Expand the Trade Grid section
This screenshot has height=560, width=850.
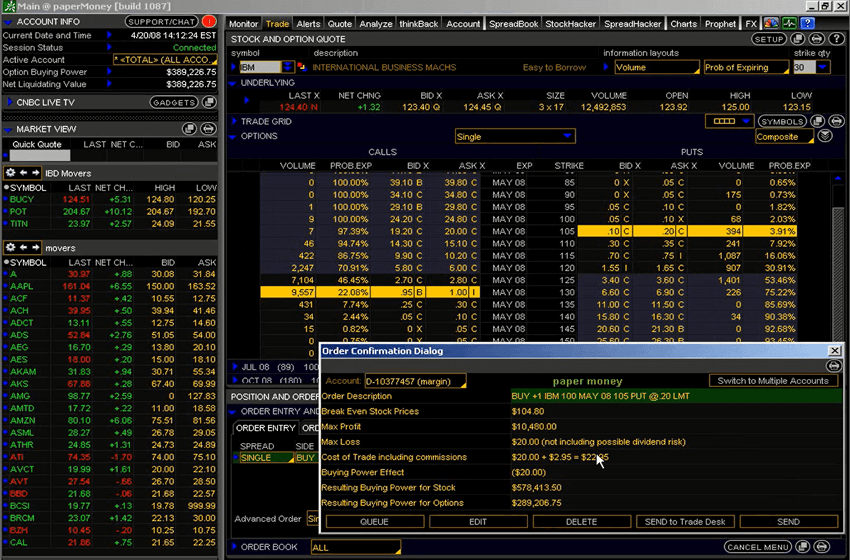tap(234, 121)
